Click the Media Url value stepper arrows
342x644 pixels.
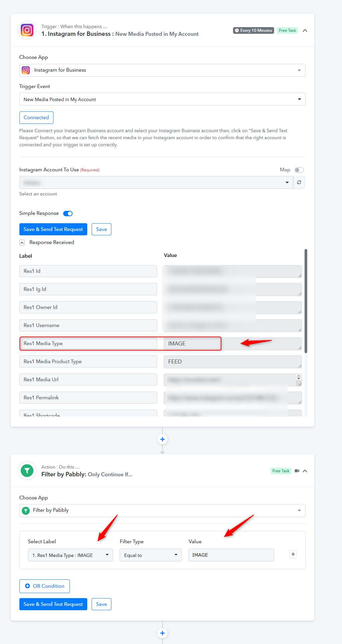(299, 377)
